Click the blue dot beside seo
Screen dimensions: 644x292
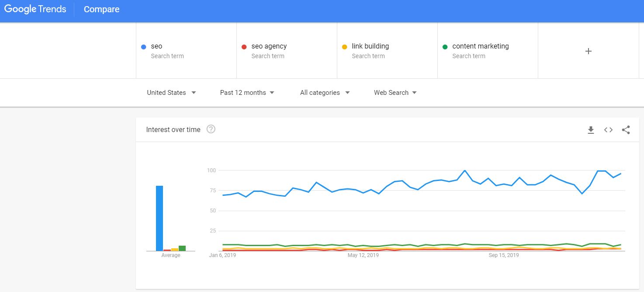coord(143,47)
